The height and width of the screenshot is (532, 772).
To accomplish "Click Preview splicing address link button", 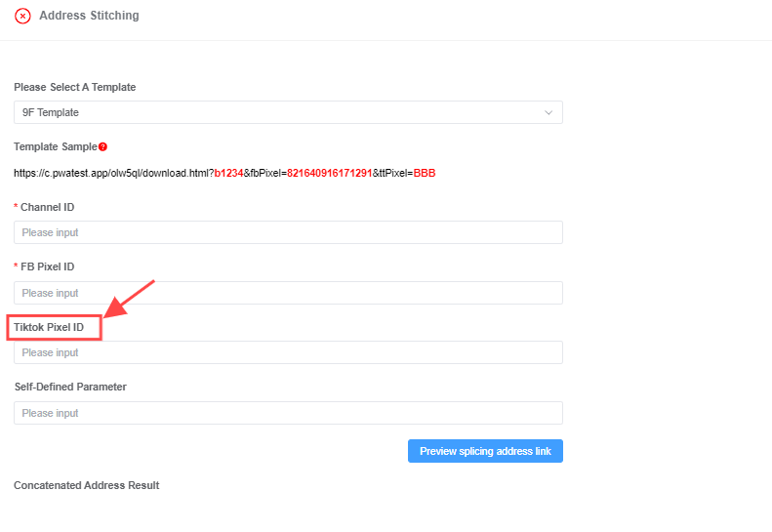I will click(485, 451).
